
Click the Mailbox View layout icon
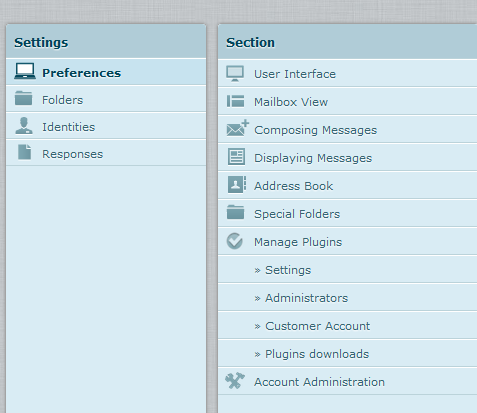pyautogui.click(x=235, y=101)
